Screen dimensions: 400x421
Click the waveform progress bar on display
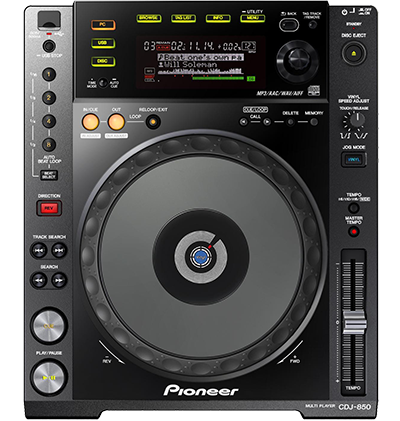pyautogui.click(x=200, y=71)
